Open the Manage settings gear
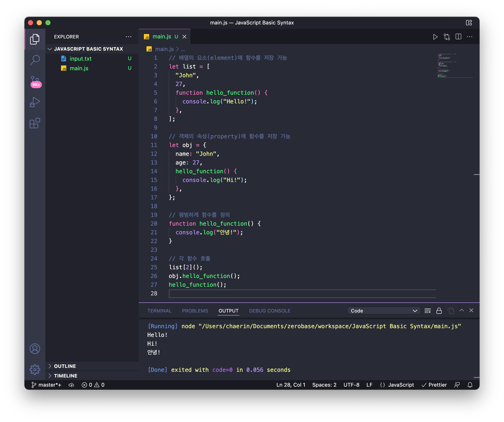Viewport: 504px width, 422px height. pos(35,369)
